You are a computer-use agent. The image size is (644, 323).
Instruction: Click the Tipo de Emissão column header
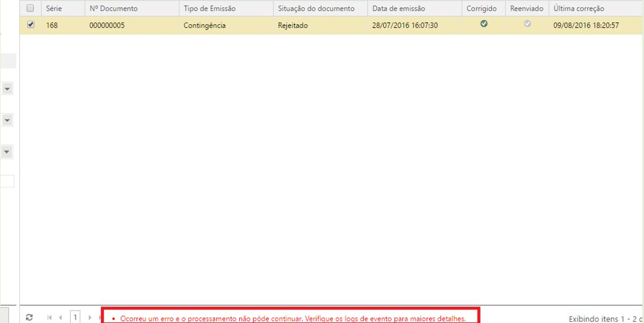(209, 8)
